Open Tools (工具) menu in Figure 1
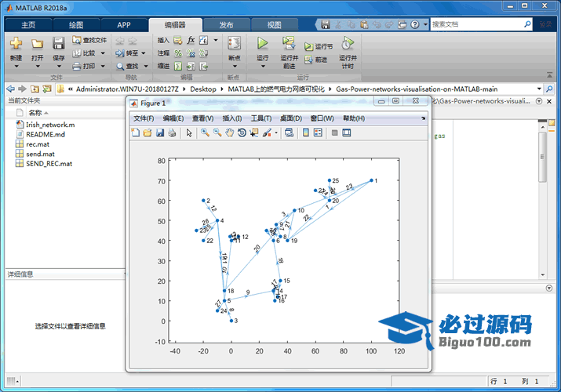Screen dimensions: 561x392 coord(260,118)
